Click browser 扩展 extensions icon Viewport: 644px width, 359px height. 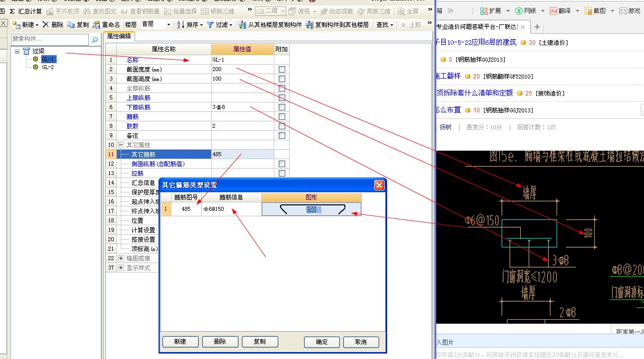484,10
